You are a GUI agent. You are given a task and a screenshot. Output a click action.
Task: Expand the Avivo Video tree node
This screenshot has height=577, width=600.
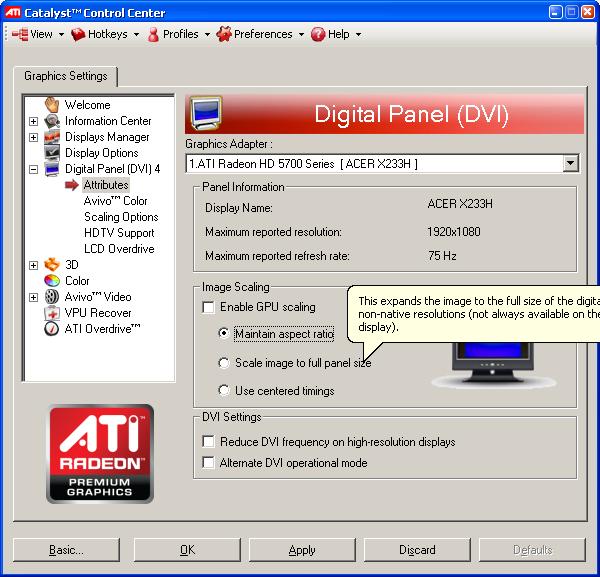34,297
